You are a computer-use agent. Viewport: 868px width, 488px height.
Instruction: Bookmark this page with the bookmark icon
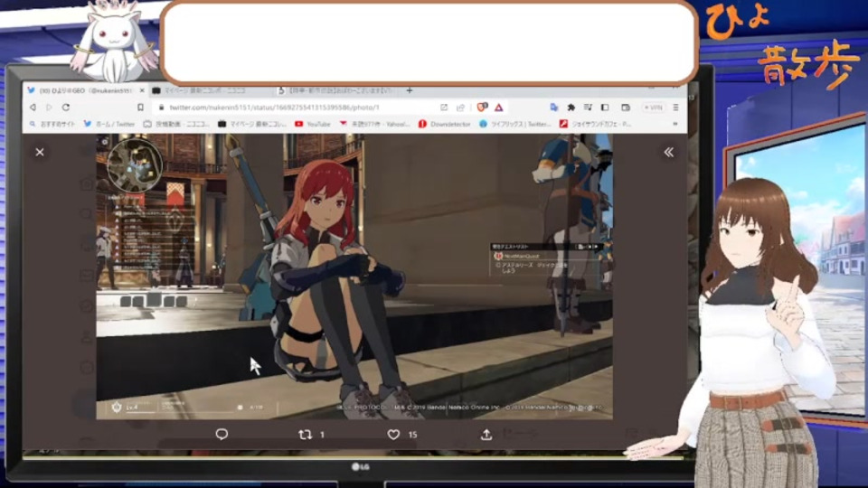(140, 108)
